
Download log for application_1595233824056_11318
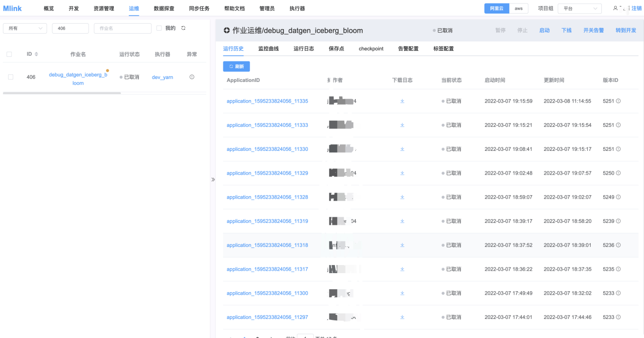(402, 245)
